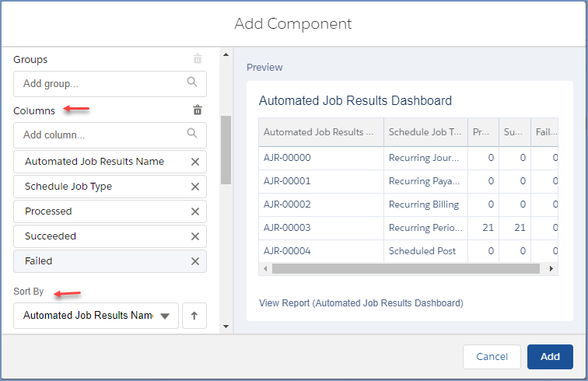Select the Succeeded column pill

(x=110, y=236)
